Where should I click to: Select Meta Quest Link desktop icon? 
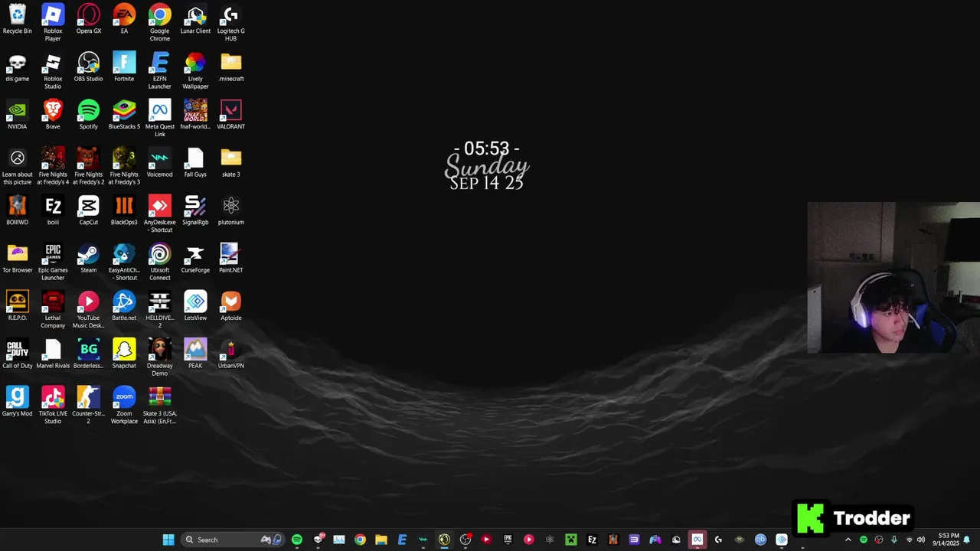tap(159, 119)
